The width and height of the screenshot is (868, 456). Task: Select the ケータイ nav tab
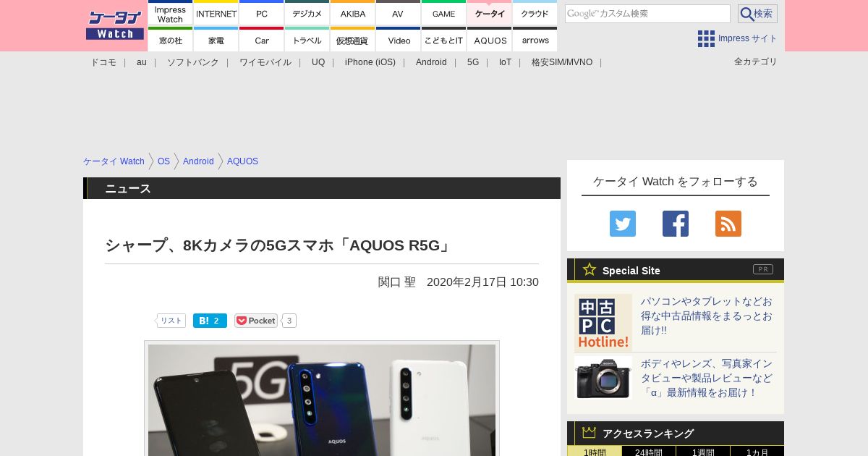tap(490, 13)
